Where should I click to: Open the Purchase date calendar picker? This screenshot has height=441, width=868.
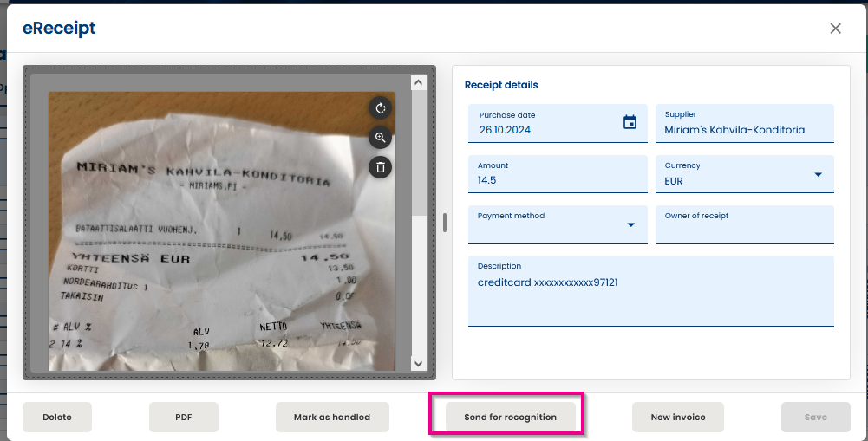630,122
